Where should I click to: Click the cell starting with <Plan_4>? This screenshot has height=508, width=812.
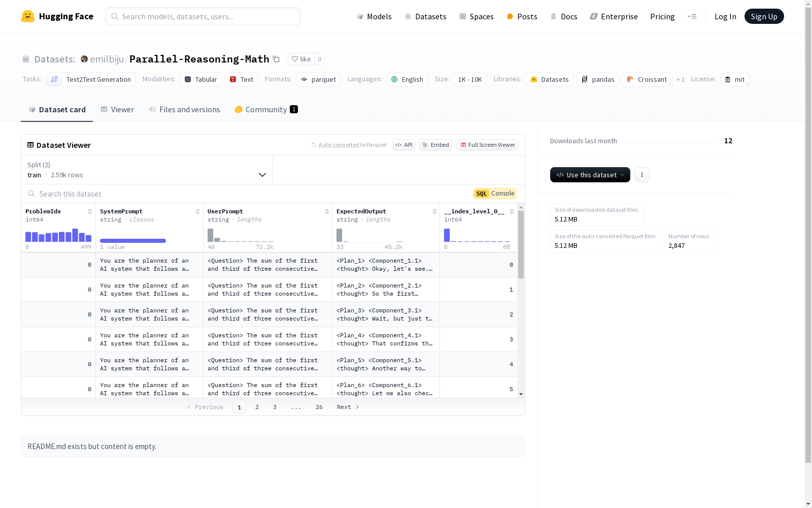[386, 339]
